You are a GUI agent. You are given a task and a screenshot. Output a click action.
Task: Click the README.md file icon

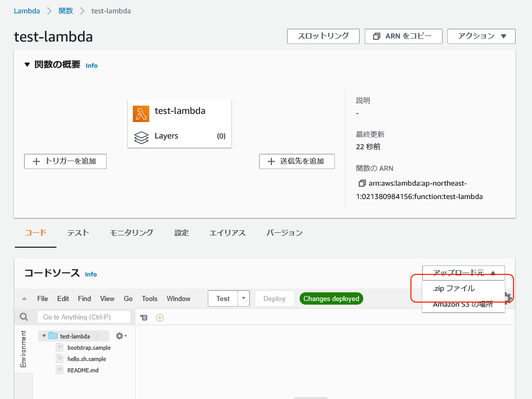tap(60, 370)
